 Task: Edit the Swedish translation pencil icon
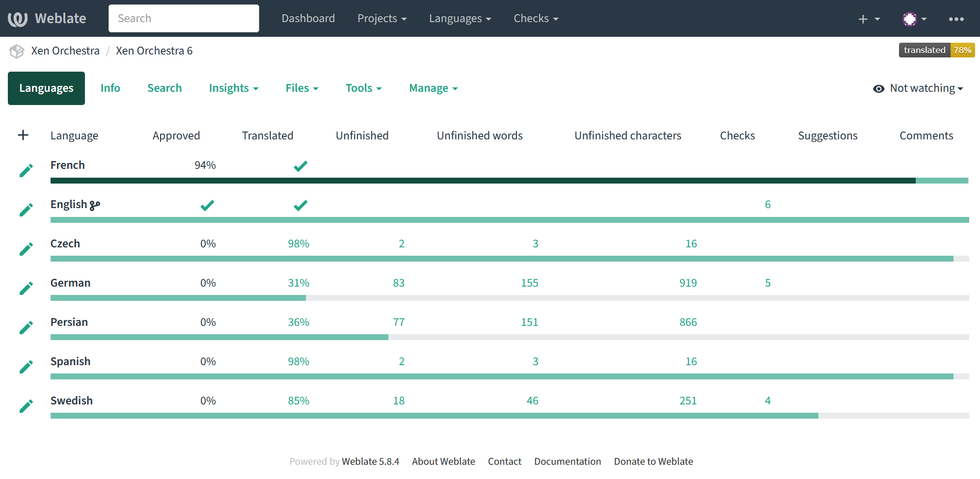(x=26, y=406)
